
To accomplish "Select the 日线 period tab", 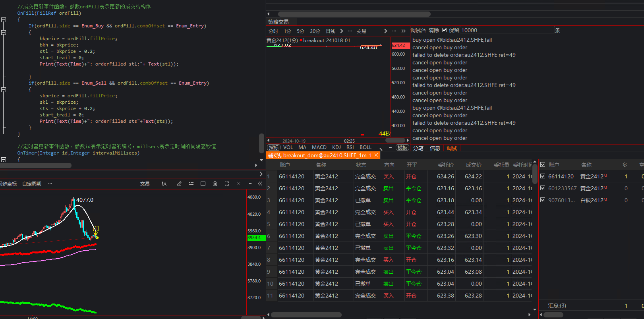I will point(331,31).
